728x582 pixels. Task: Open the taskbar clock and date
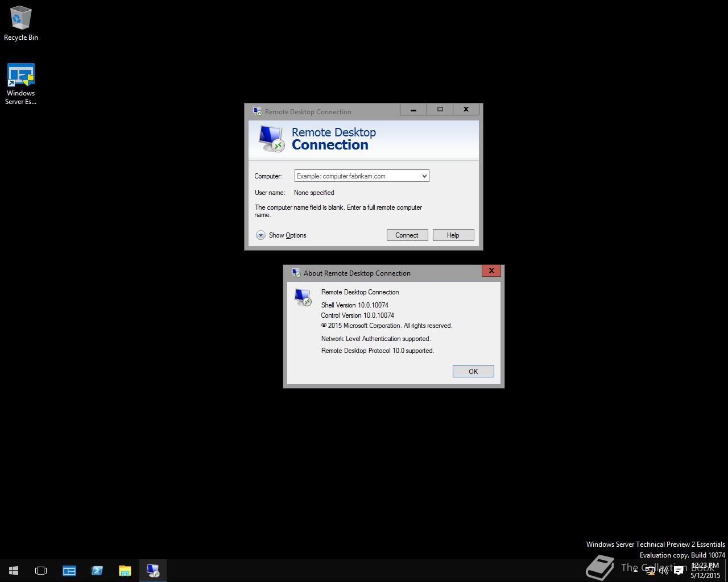(x=705, y=571)
